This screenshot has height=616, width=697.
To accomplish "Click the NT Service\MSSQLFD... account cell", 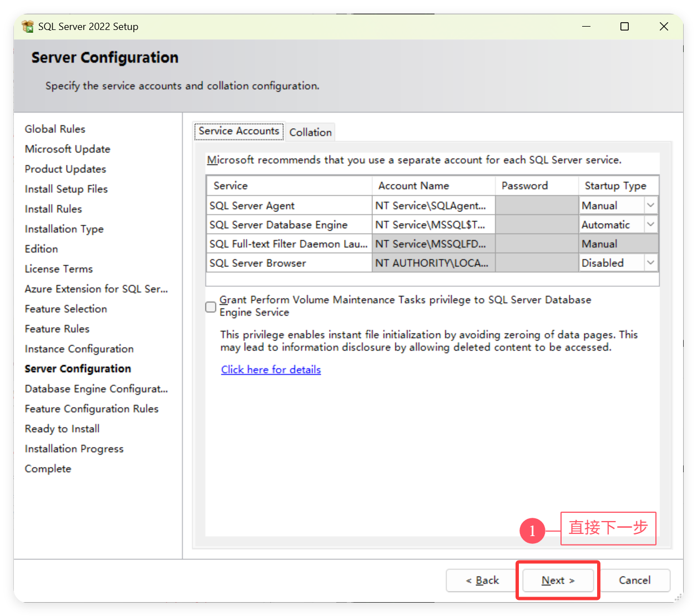I will 433,244.
